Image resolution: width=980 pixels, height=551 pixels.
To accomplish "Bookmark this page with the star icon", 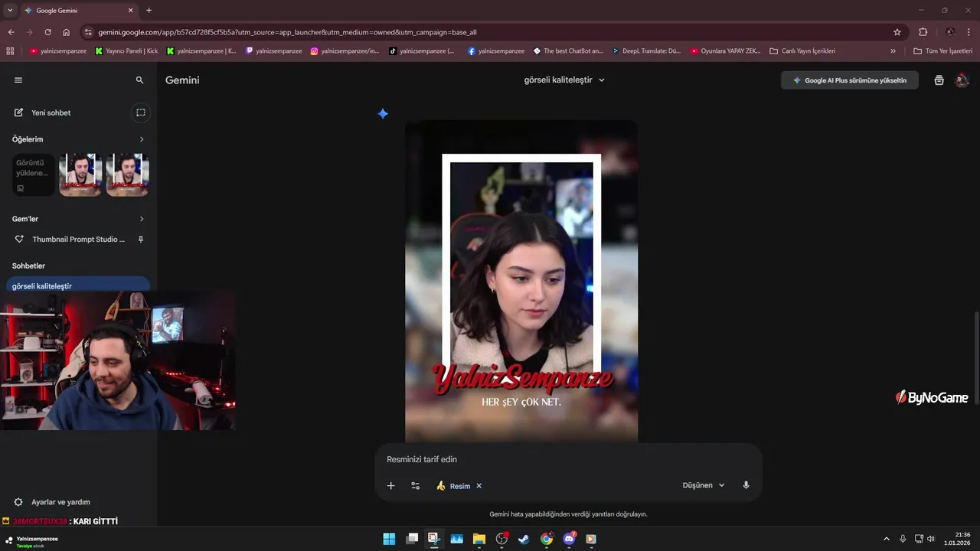I will point(897,32).
